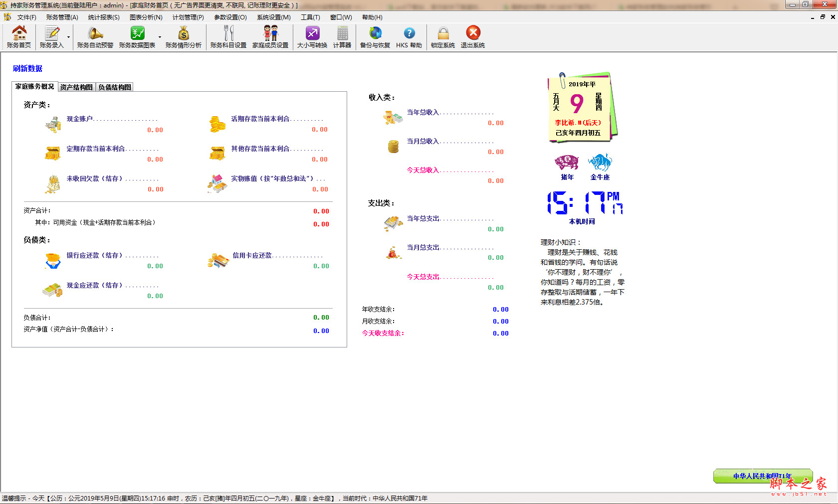The height and width of the screenshot is (504, 838).
Task: Switch to the 负债结构图 tab
Action: pos(115,87)
